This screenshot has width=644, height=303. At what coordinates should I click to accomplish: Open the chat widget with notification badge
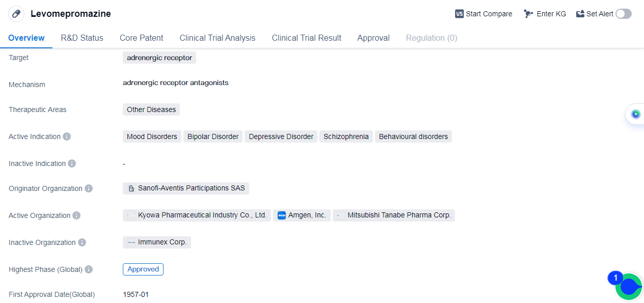click(x=629, y=287)
